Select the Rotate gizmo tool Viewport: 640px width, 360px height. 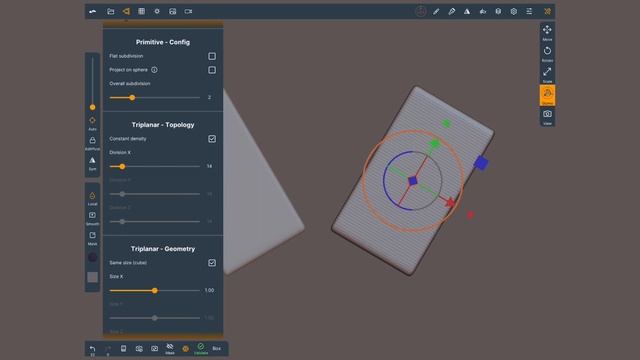click(547, 53)
